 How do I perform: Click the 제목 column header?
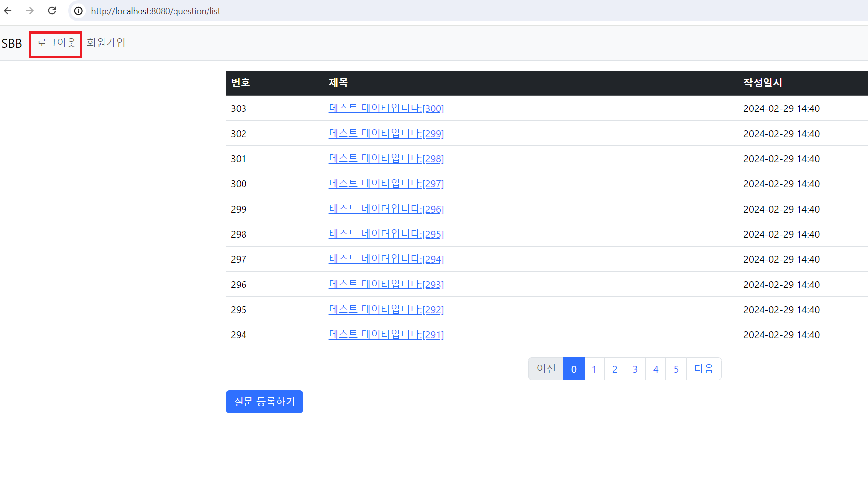338,83
